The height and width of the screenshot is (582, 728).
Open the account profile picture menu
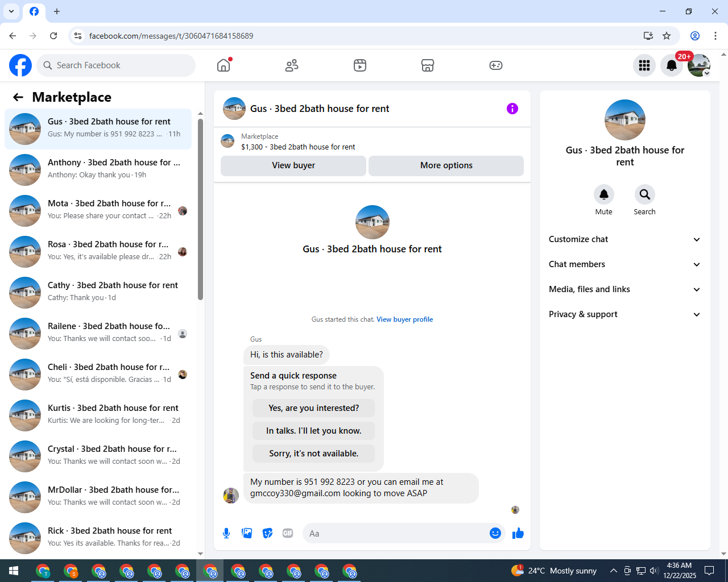(x=699, y=65)
